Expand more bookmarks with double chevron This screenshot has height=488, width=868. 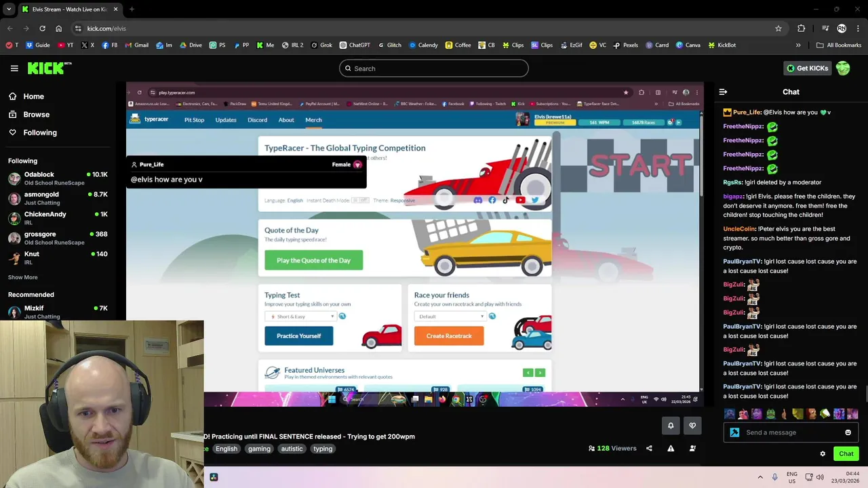tap(798, 45)
